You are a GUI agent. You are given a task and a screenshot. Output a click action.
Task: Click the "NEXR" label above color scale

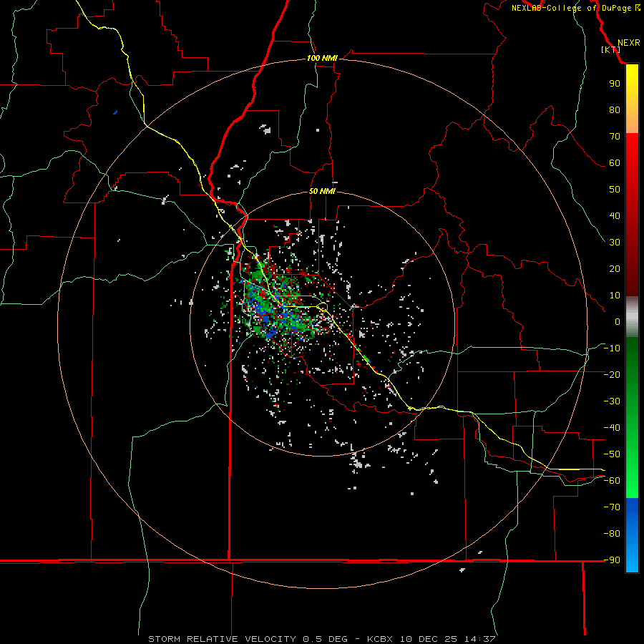[x=628, y=43]
